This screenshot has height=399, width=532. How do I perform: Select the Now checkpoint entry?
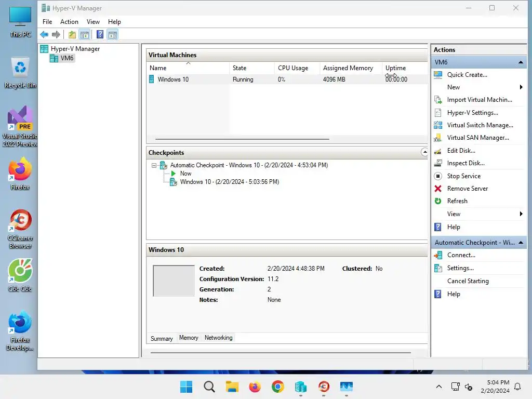[185, 174]
